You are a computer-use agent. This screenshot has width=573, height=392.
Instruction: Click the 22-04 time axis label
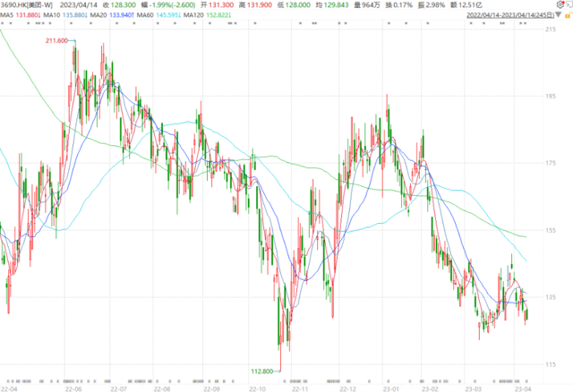[9, 388]
